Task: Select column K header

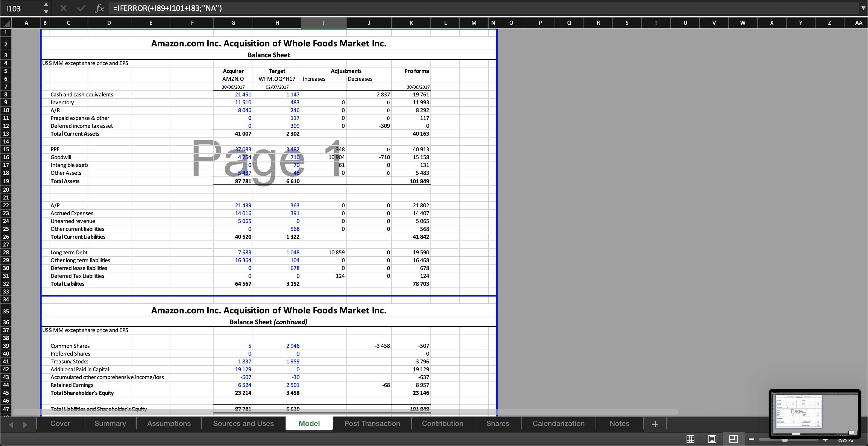Action: pyautogui.click(x=411, y=23)
